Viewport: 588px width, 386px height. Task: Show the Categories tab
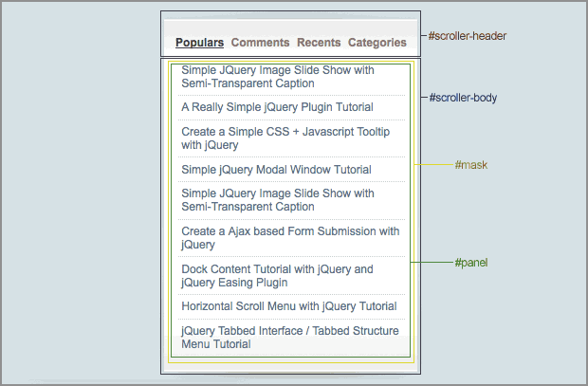tap(377, 43)
